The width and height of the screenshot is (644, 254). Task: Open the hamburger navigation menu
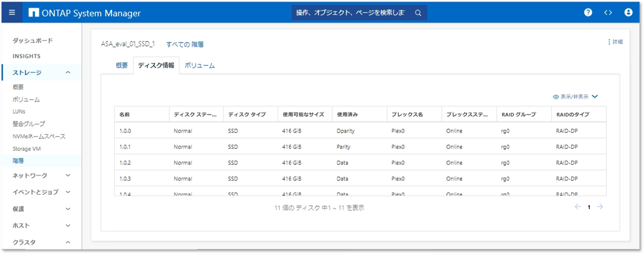point(12,13)
